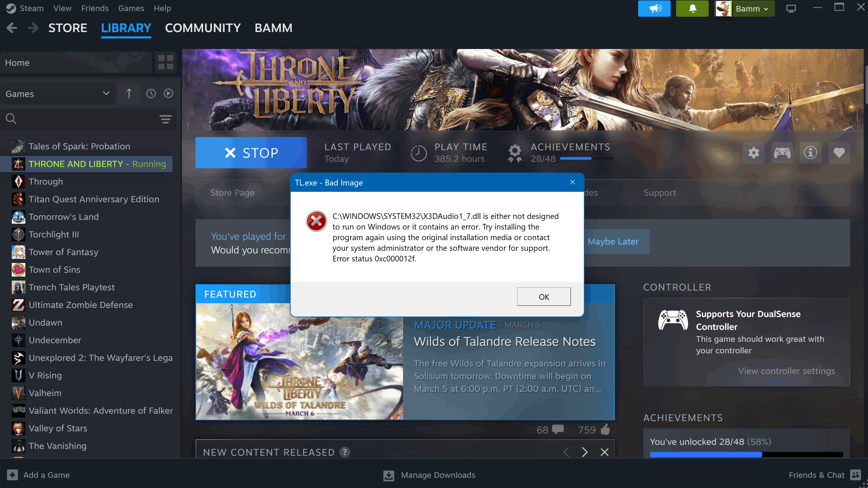Open View controller settings link
This screenshot has height=488, width=868.
point(786,371)
